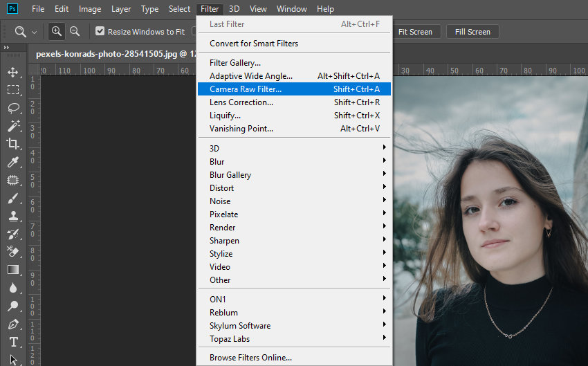Open the Liquify filter
This screenshot has height=366, width=588.
pos(295,115)
